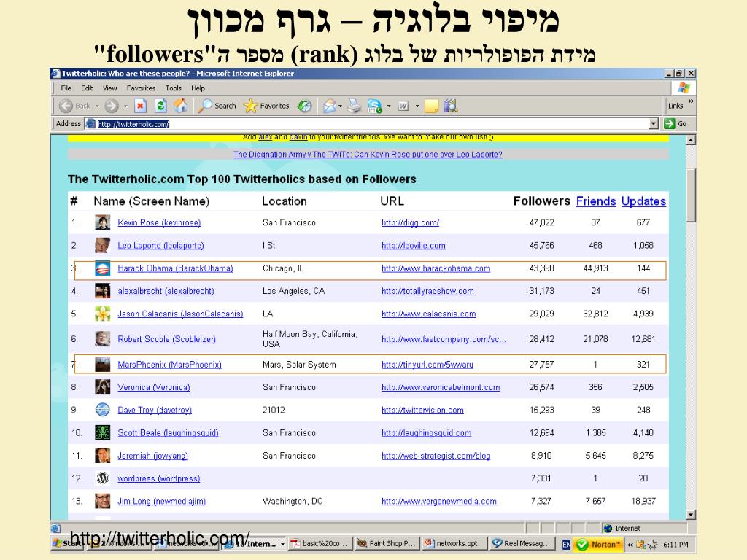Open the Tools menu
747x560 pixels.
174,88
